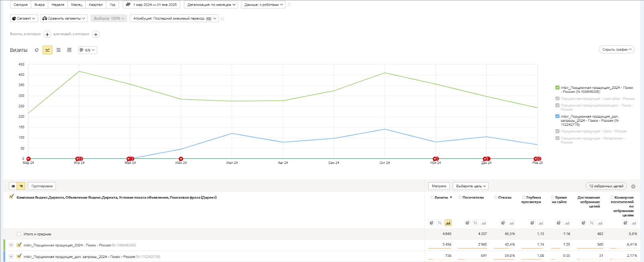Select the Квартал period tab
The height and width of the screenshot is (262, 644).
click(96, 5)
